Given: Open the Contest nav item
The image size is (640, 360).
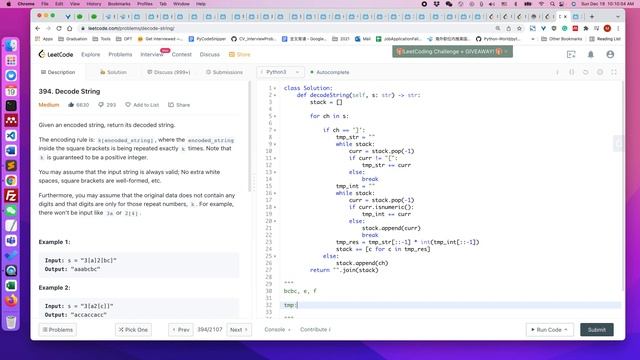Looking at the screenshot, I should (x=182, y=54).
